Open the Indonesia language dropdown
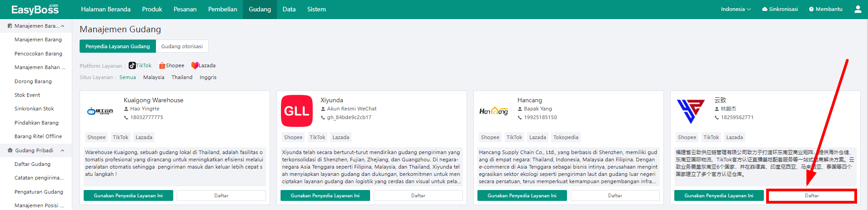 736,9
